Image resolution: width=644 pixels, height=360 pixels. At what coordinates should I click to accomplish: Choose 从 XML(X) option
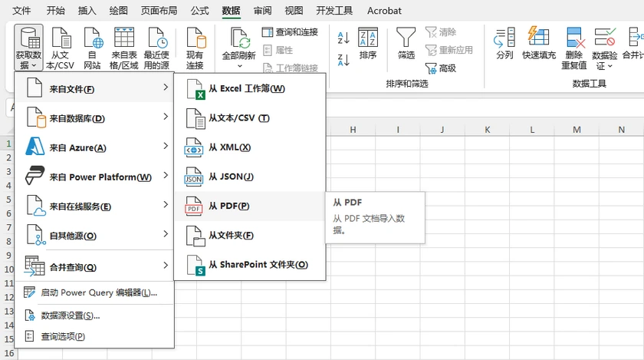(250, 147)
